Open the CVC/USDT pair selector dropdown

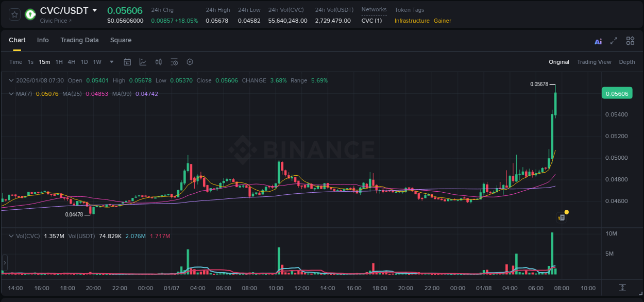click(95, 10)
